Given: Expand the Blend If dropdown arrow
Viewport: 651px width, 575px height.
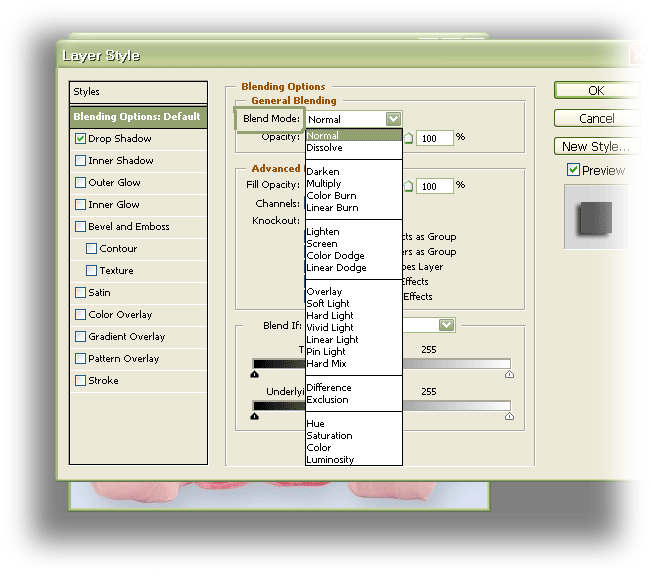Looking at the screenshot, I should point(446,325).
